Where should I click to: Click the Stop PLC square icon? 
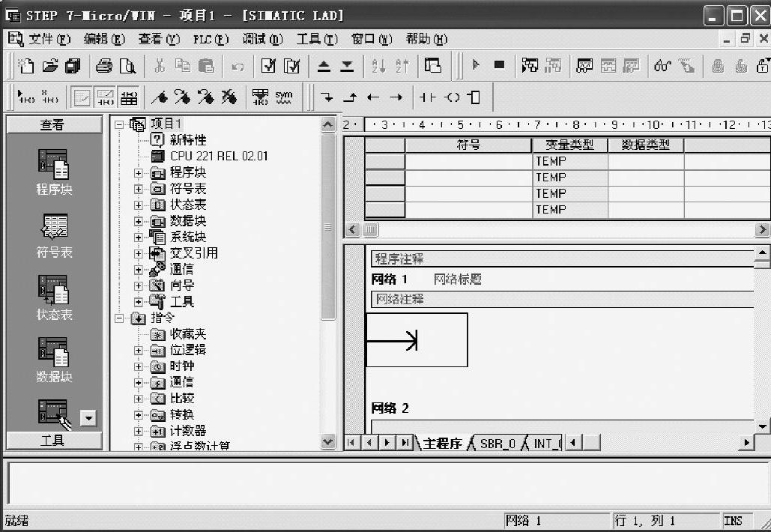point(499,65)
